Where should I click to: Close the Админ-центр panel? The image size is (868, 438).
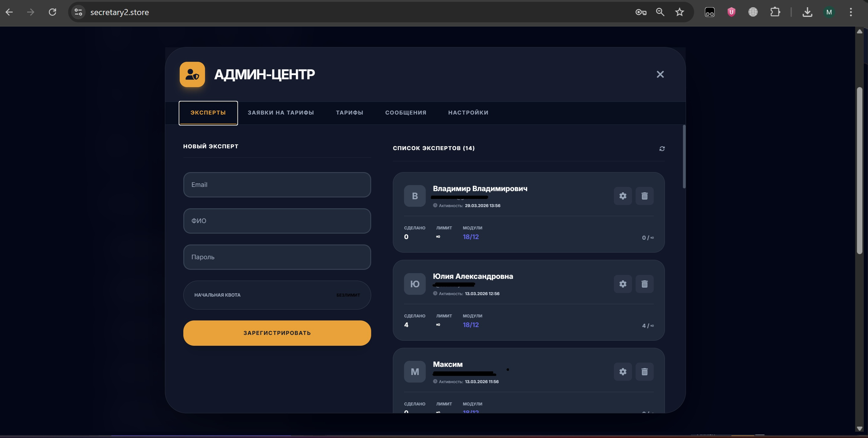[x=660, y=74]
